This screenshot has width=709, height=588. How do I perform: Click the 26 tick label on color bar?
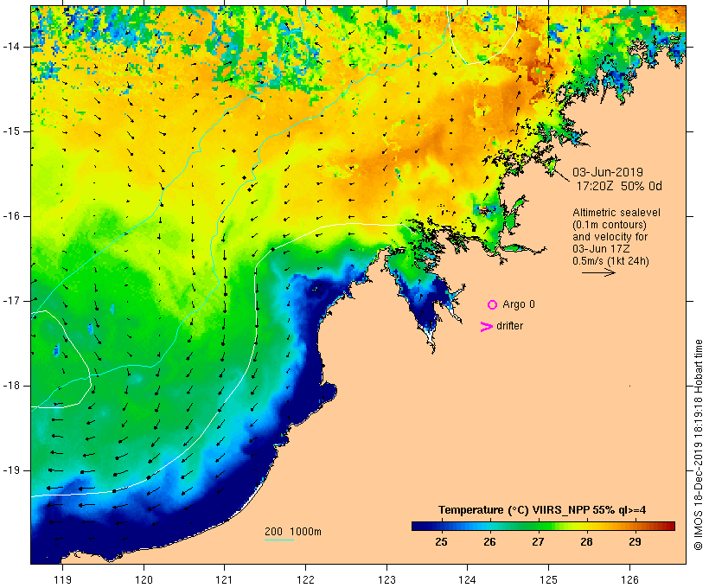pyautogui.click(x=489, y=541)
